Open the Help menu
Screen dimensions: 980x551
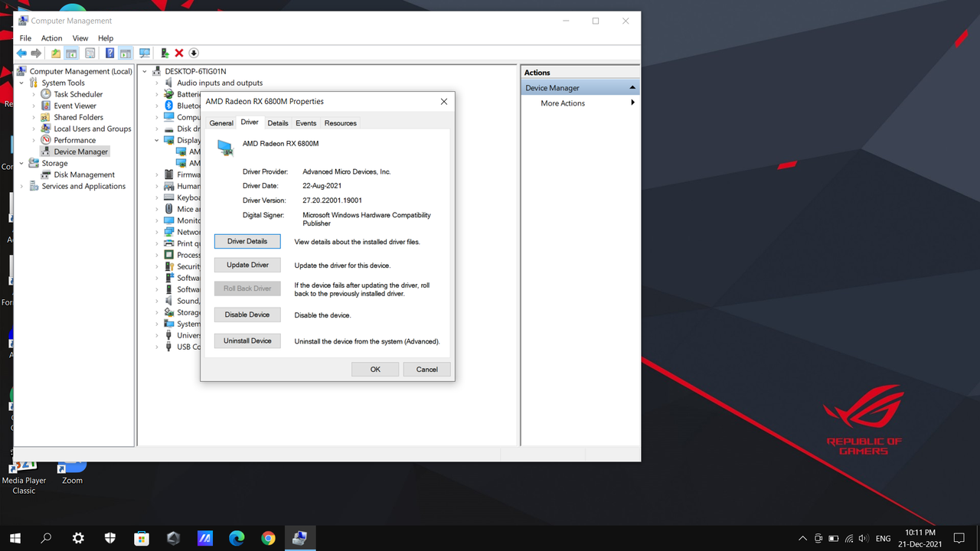106,38
